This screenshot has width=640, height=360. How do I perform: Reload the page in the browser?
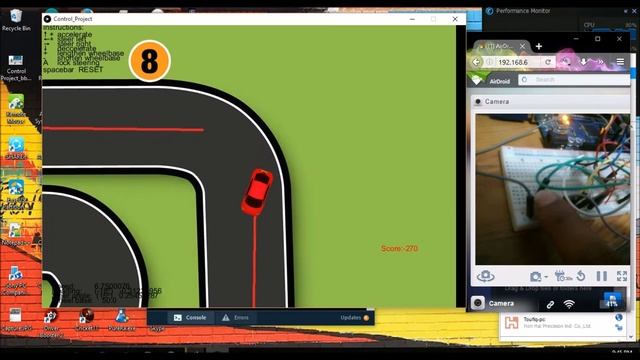[548, 62]
